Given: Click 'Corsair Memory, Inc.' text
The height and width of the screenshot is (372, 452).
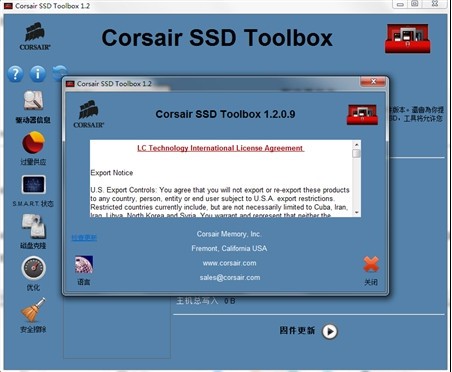Looking at the screenshot, I should [229, 234].
